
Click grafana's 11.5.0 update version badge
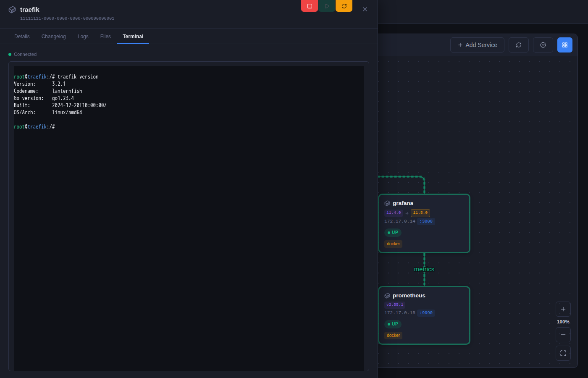coord(420,213)
